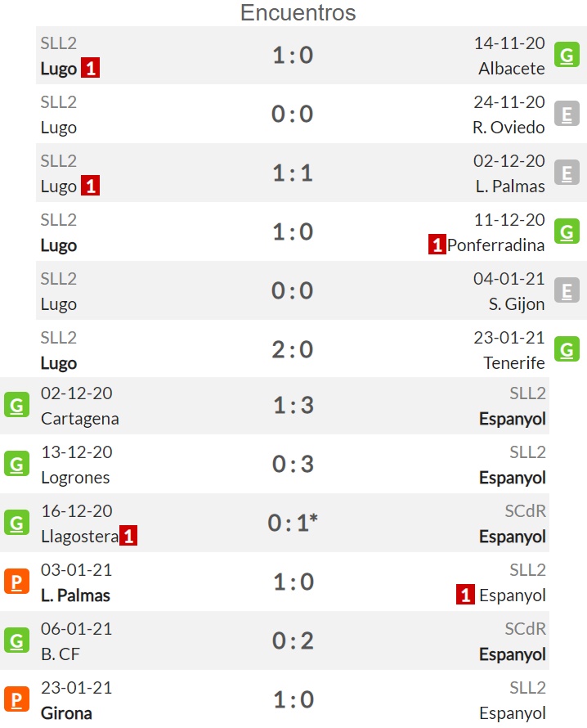Click gray E badge for L. Palmas 02-12-20
Screen dimensions: 587x728
pyautogui.click(x=567, y=173)
